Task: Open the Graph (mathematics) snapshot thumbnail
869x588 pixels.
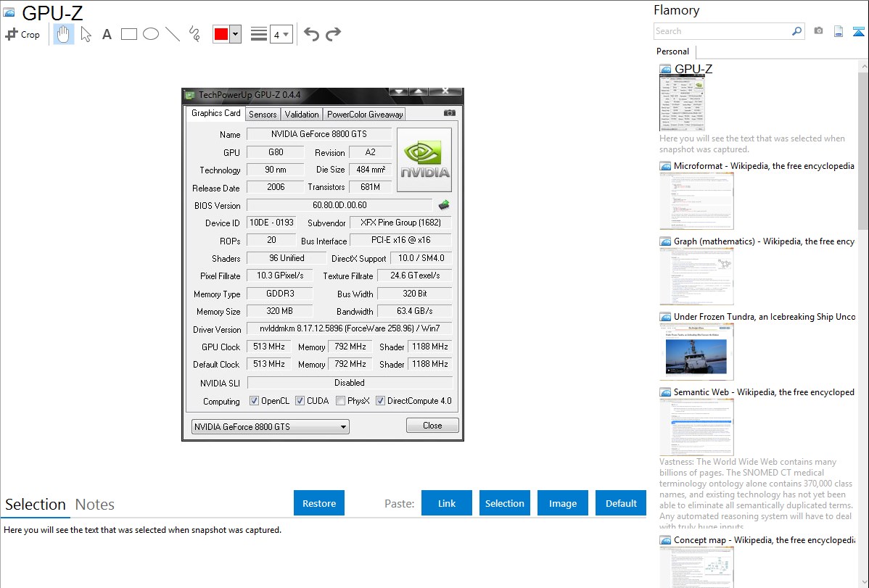Action: [696, 276]
